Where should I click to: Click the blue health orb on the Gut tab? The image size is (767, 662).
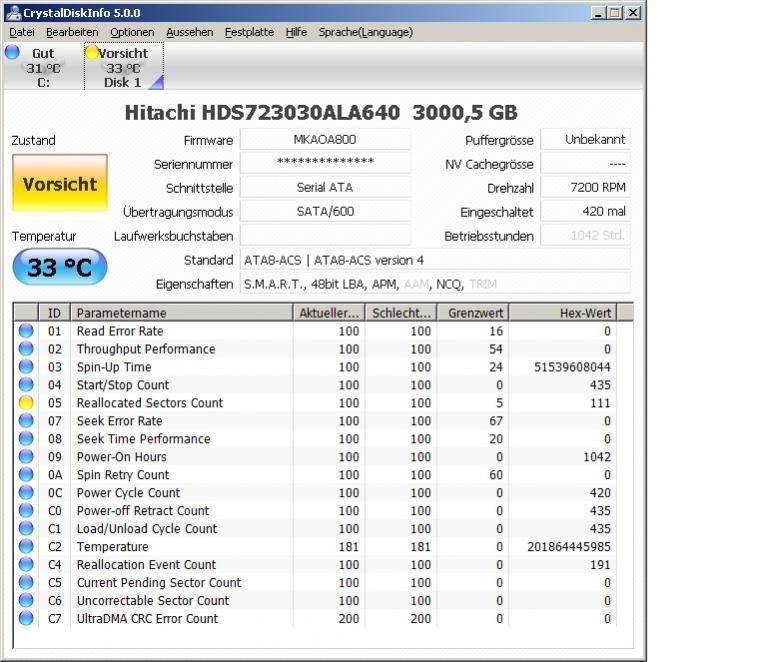[12, 52]
